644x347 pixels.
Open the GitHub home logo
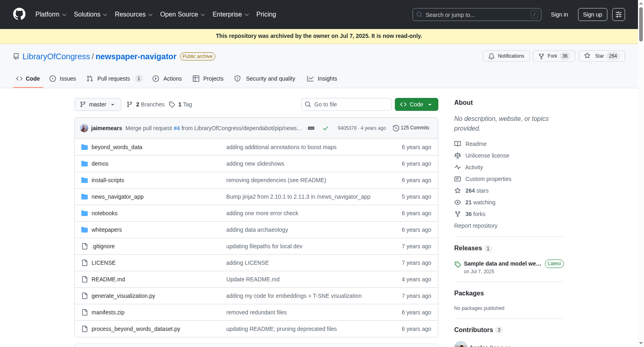click(19, 14)
